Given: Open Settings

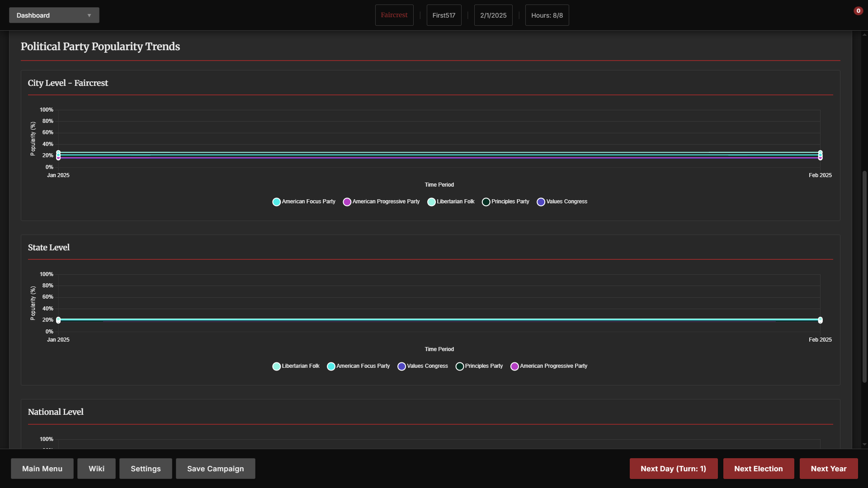Looking at the screenshot, I should coord(146,469).
